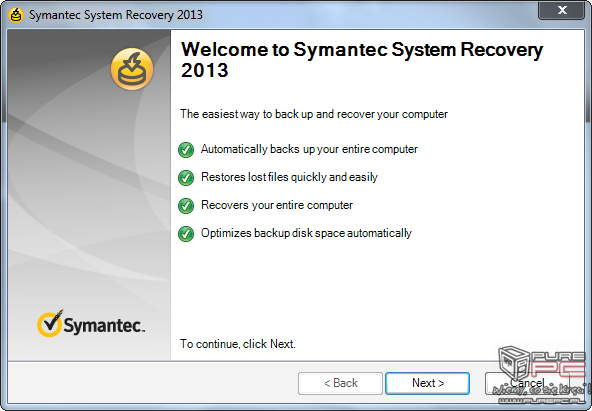
Task: Click 'To continue, click Next.' text
Action: pyautogui.click(x=238, y=344)
